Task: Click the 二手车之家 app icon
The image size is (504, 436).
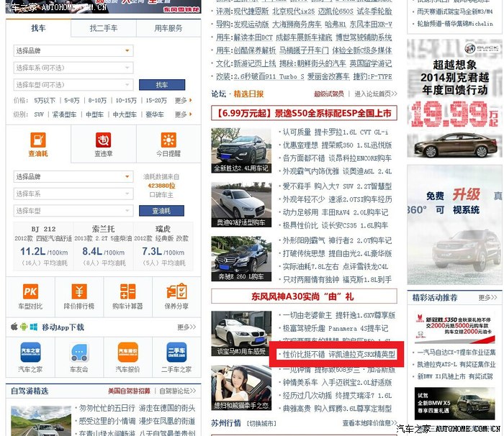Action: [176, 354]
